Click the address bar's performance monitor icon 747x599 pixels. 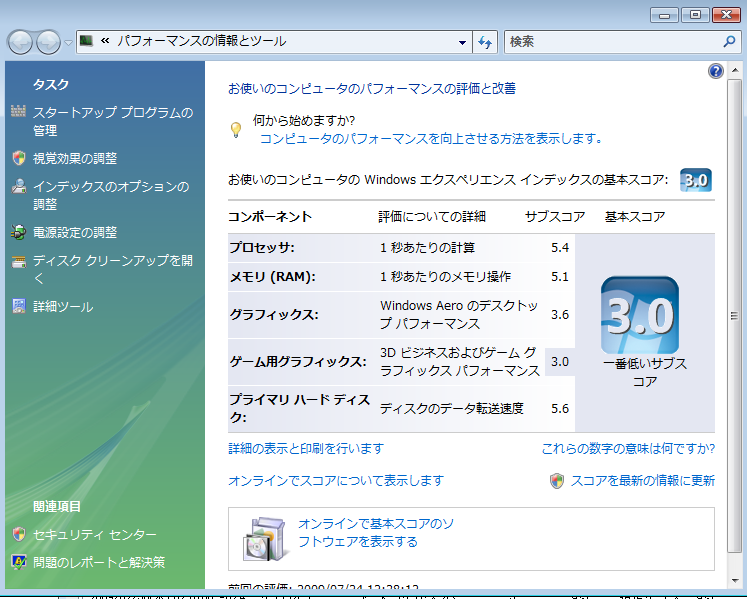[86, 41]
